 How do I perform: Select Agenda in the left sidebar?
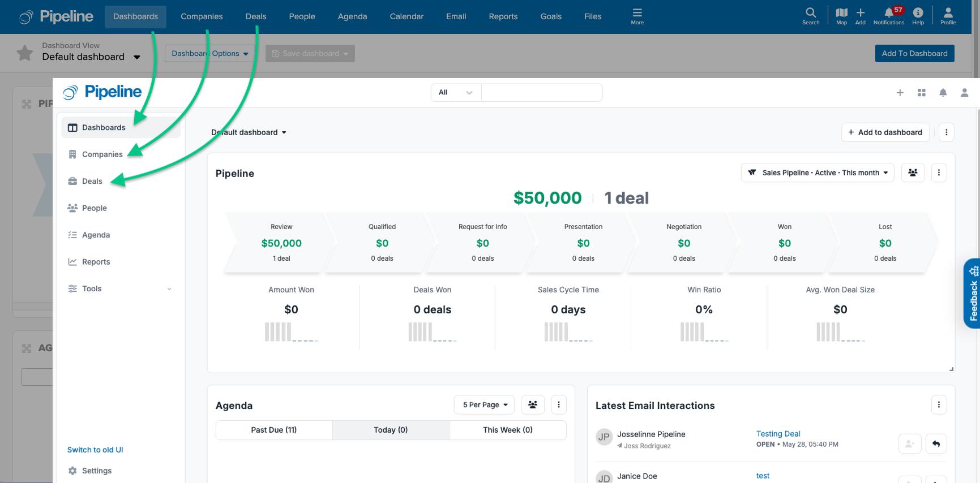point(121,235)
